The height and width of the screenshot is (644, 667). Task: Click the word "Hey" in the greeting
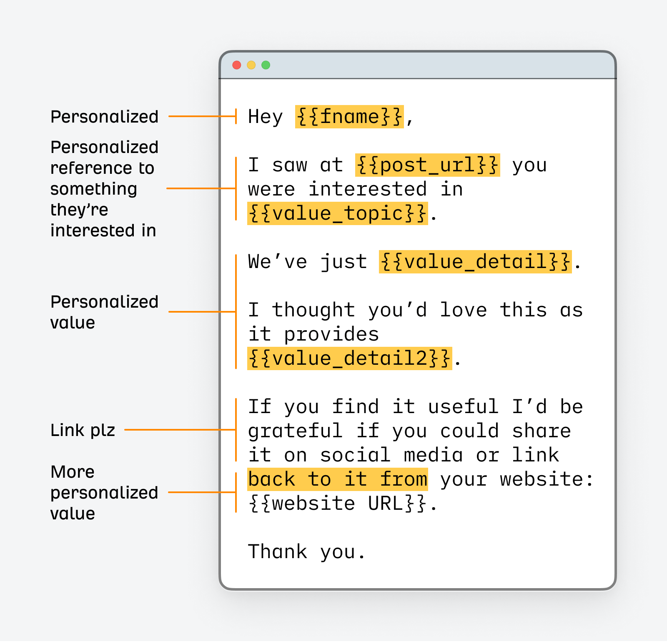265,117
